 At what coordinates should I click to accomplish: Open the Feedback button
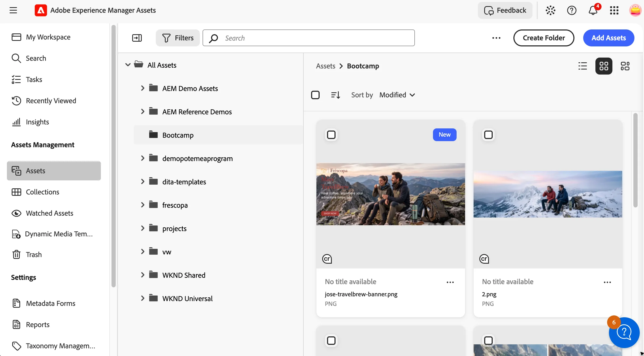tap(505, 10)
